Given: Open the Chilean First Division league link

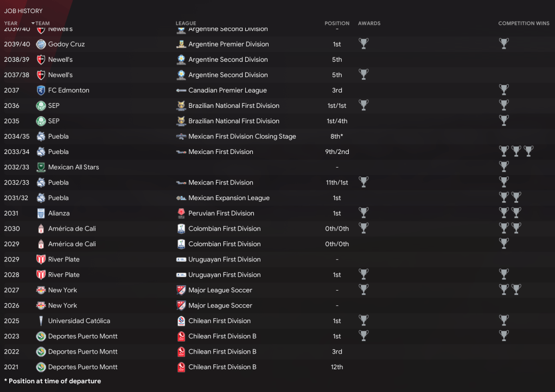Looking at the screenshot, I should [x=219, y=321].
